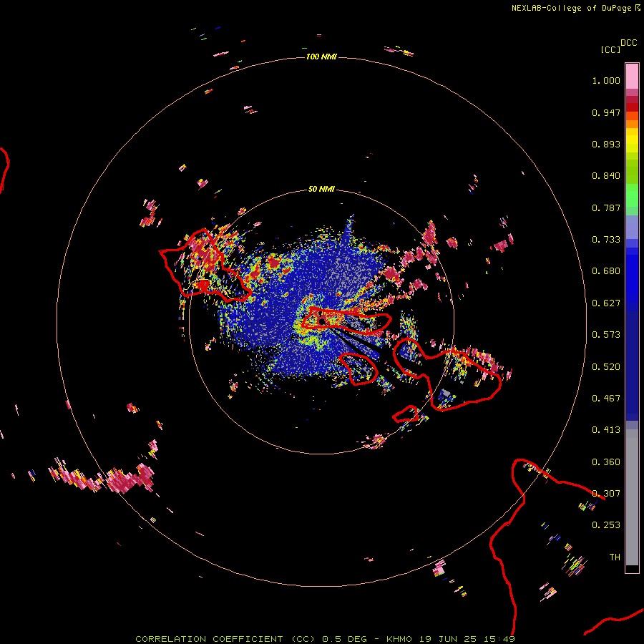
Task: Click the 0.840 colorbar value
Action: 606,176
